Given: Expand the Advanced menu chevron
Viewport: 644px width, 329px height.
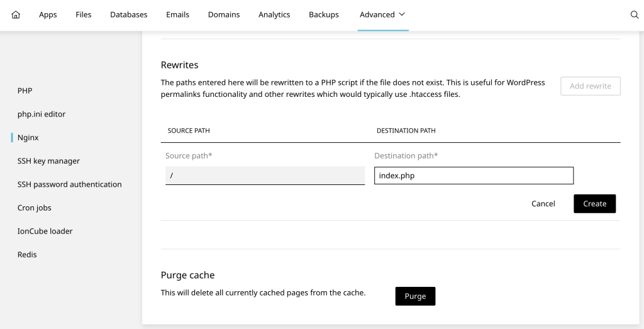Looking at the screenshot, I should [x=402, y=14].
